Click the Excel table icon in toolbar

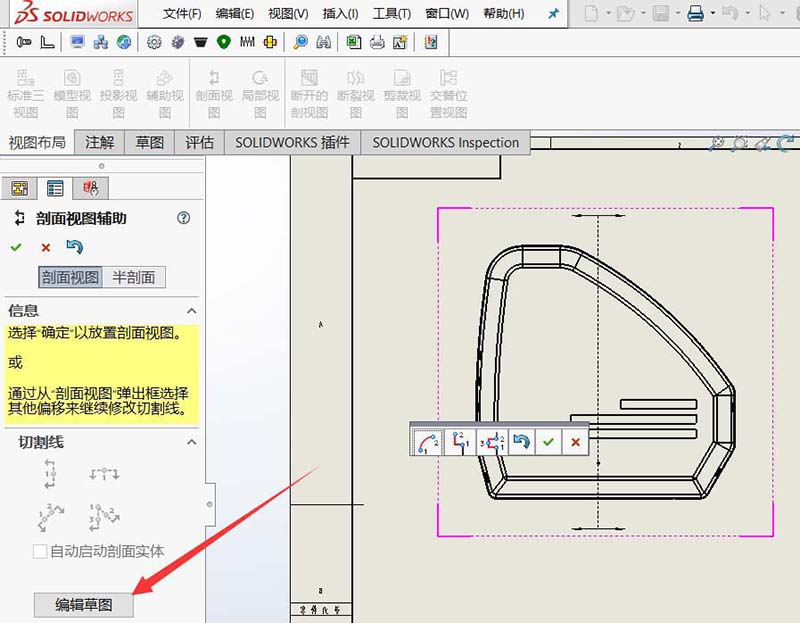pos(354,42)
